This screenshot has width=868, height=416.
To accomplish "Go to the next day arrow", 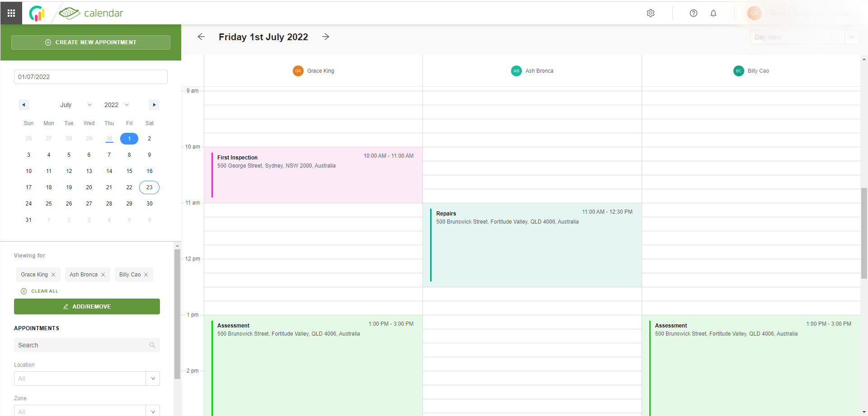I will (326, 37).
